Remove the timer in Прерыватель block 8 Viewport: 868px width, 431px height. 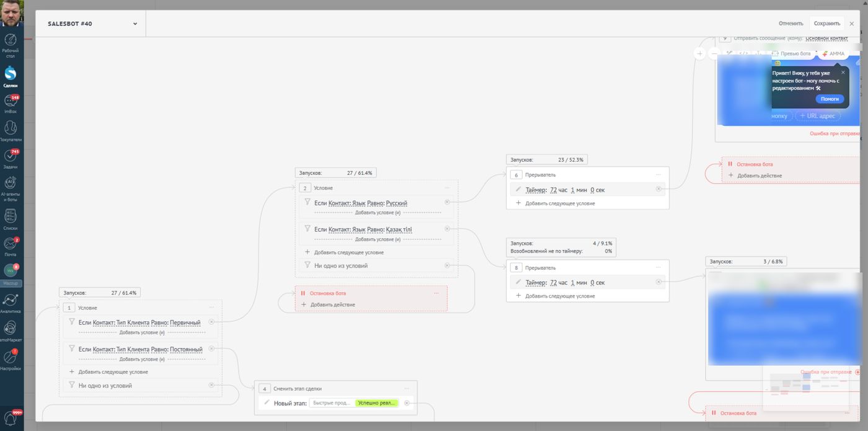(658, 282)
